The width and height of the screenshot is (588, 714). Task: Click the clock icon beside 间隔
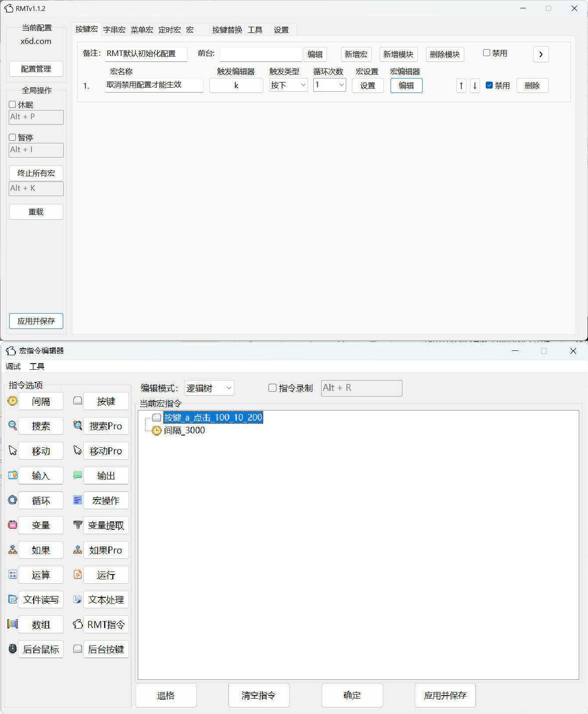(13, 400)
